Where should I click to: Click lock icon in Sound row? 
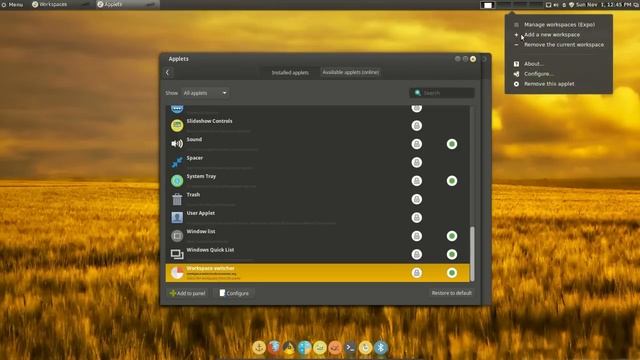[x=417, y=144]
